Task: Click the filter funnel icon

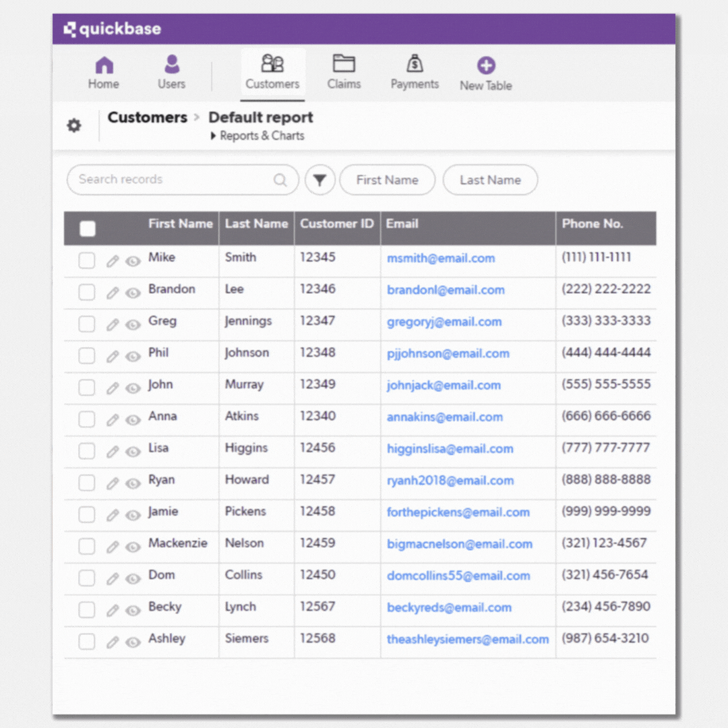Action: tap(320, 180)
